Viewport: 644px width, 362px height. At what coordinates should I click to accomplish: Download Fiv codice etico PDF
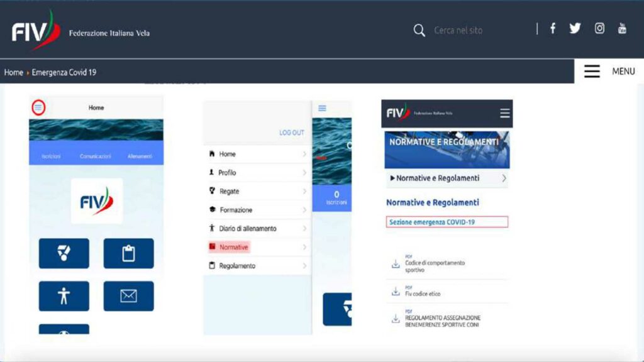pos(396,292)
